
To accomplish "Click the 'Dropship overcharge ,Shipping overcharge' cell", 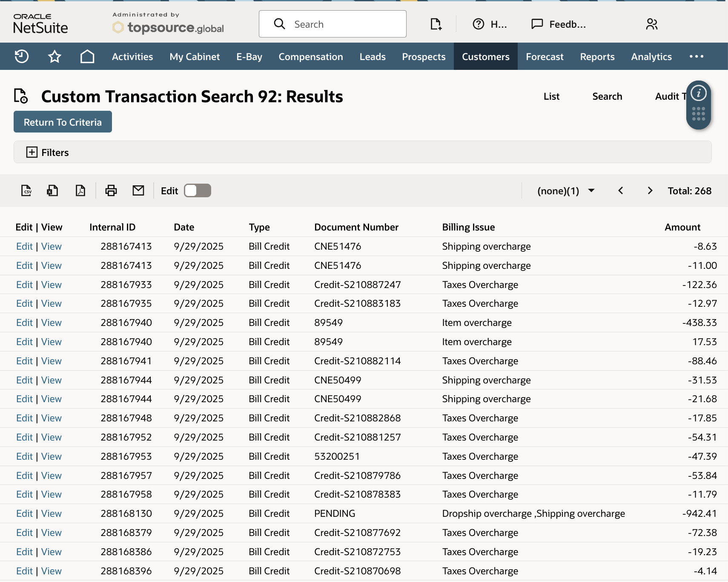I will click(x=533, y=513).
